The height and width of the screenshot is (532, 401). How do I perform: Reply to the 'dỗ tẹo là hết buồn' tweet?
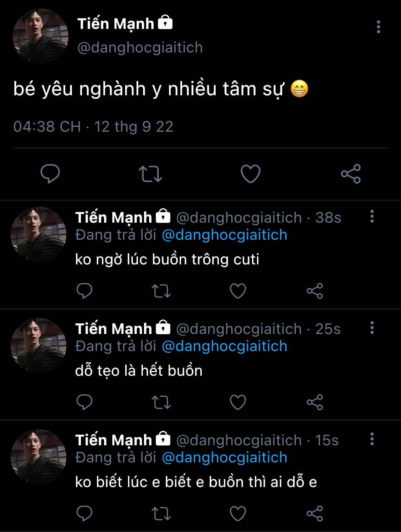[x=84, y=402]
